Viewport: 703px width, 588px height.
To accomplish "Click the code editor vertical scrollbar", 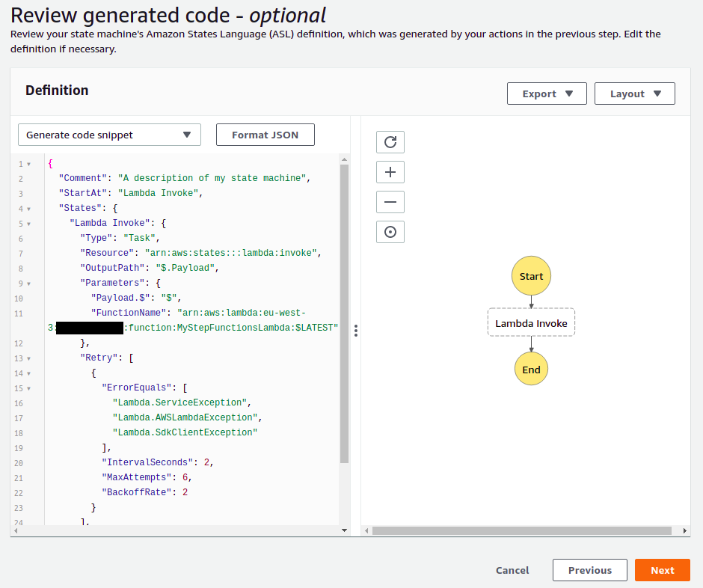I will pyautogui.click(x=344, y=314).
